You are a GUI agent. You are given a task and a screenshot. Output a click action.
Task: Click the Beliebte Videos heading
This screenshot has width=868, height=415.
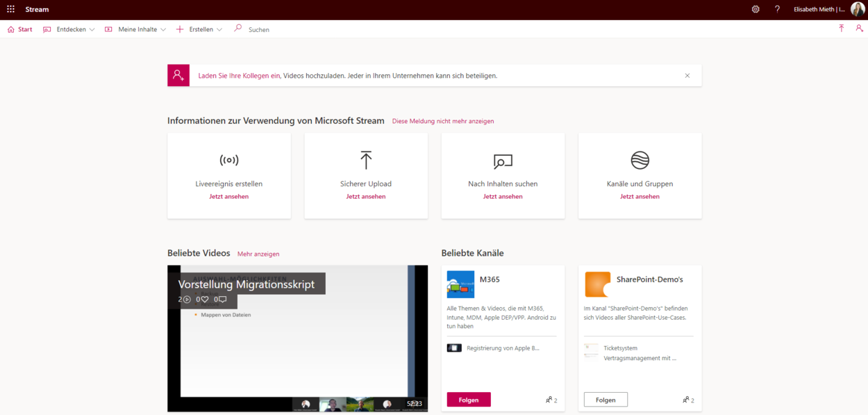[x=199, y=253]
